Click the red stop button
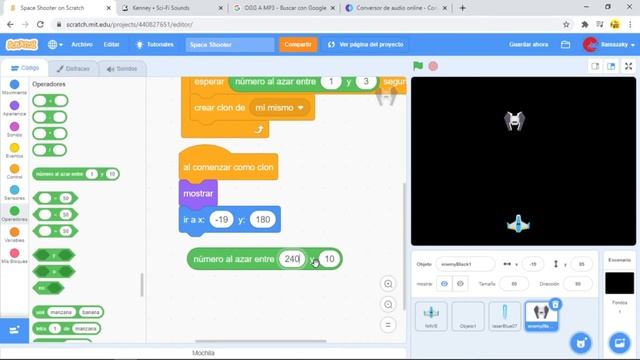 (x=433, y=66)
